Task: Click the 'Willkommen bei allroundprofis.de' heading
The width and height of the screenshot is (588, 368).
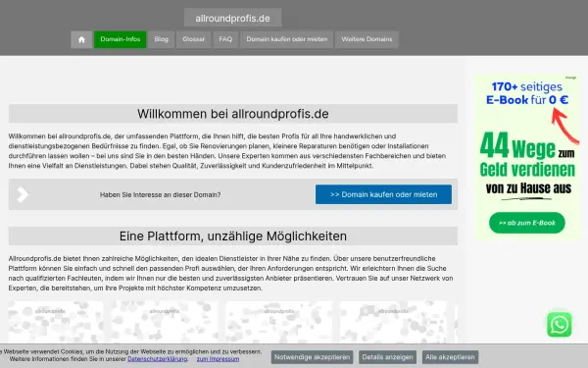Action: [x=233, y=114]
